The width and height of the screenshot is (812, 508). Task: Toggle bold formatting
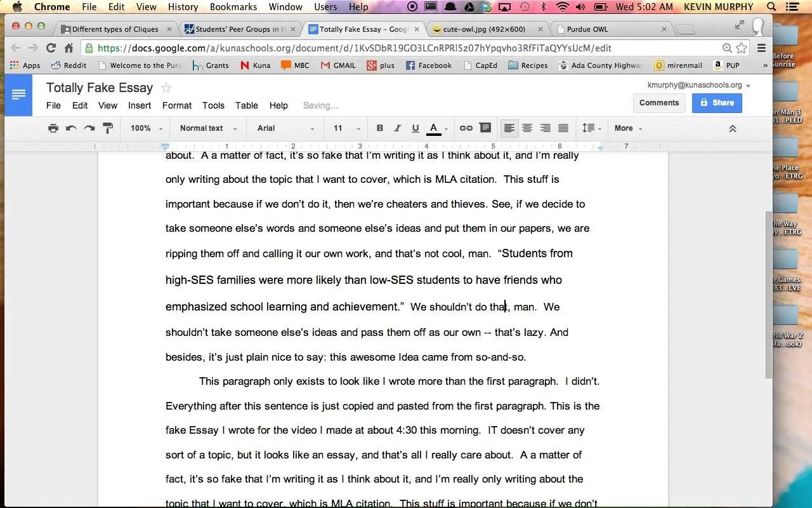point(380,128)
